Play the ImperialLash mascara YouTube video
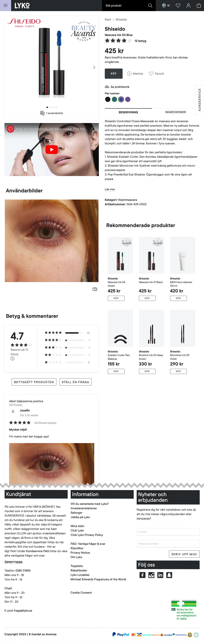 coord(52,149)
